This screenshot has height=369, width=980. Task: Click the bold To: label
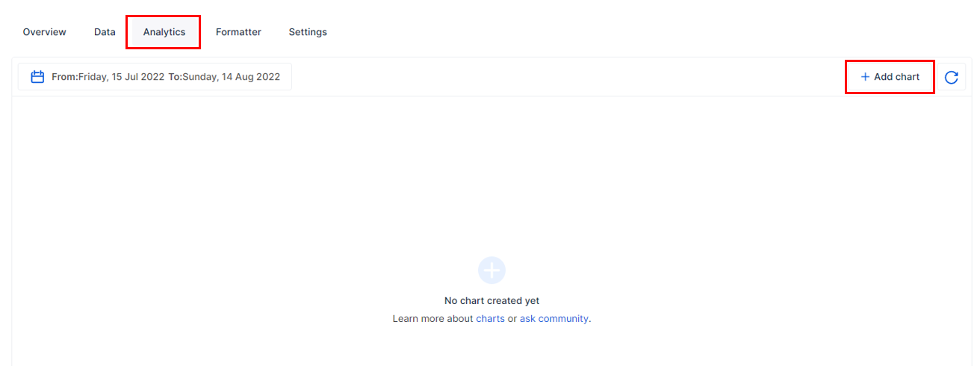tap(175, 77)
